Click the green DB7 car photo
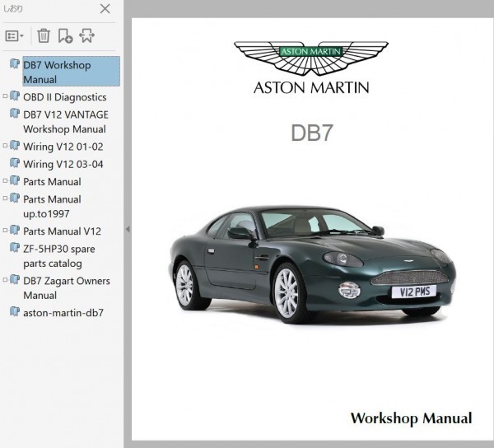Screen dimensions: 494x448 [311, 264]
